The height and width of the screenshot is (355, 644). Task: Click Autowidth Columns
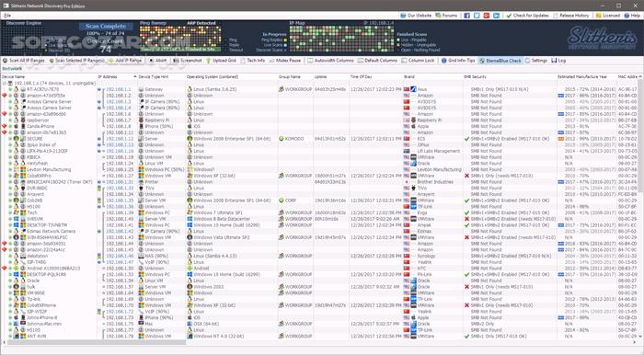point(330,61)
